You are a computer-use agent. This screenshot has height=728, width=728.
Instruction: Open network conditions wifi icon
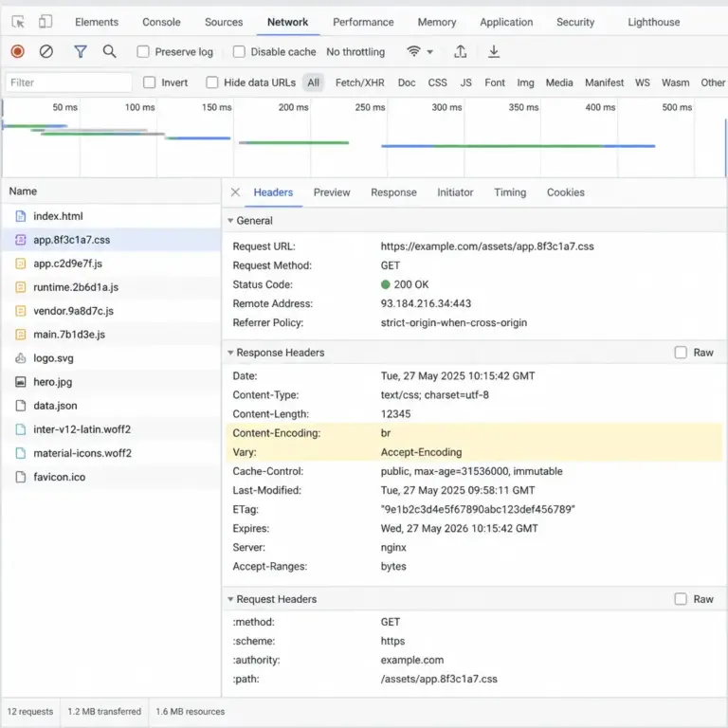413,51
